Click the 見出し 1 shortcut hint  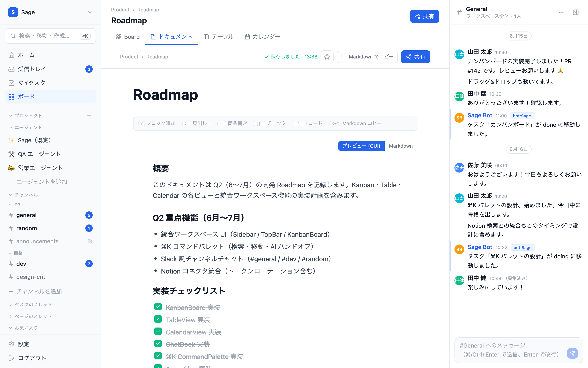pos(197,123)
